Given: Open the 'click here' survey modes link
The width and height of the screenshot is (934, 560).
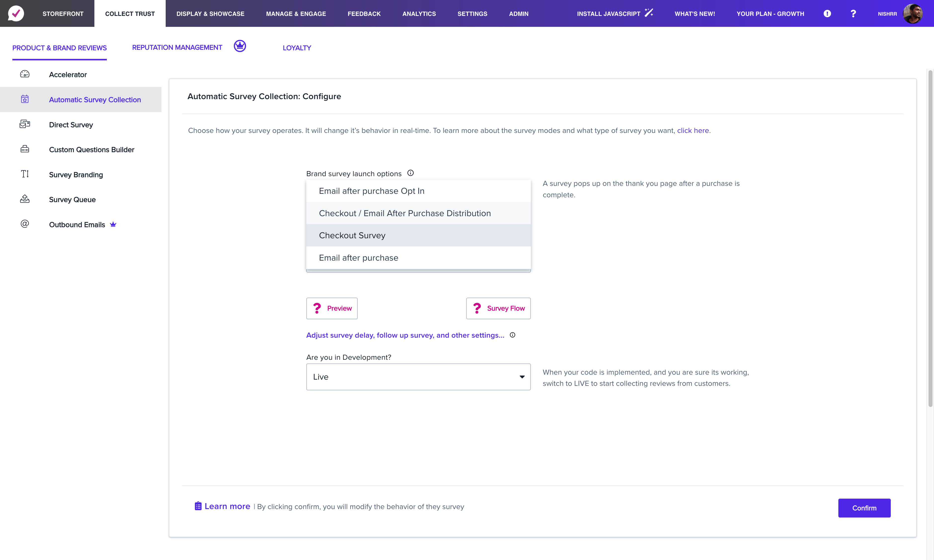Looking at the screenshot, I should tap(693, 131).
